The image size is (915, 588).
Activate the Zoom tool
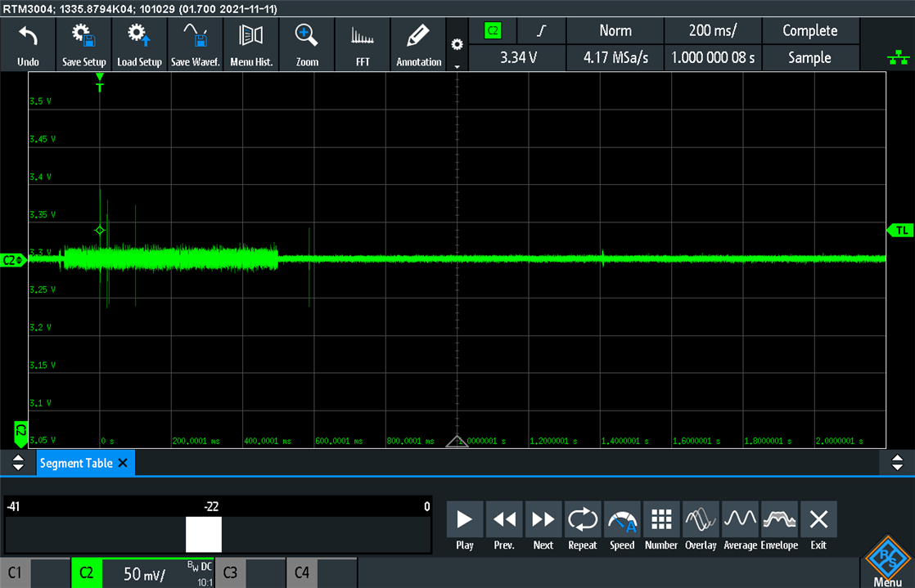[x=307, y=45]
